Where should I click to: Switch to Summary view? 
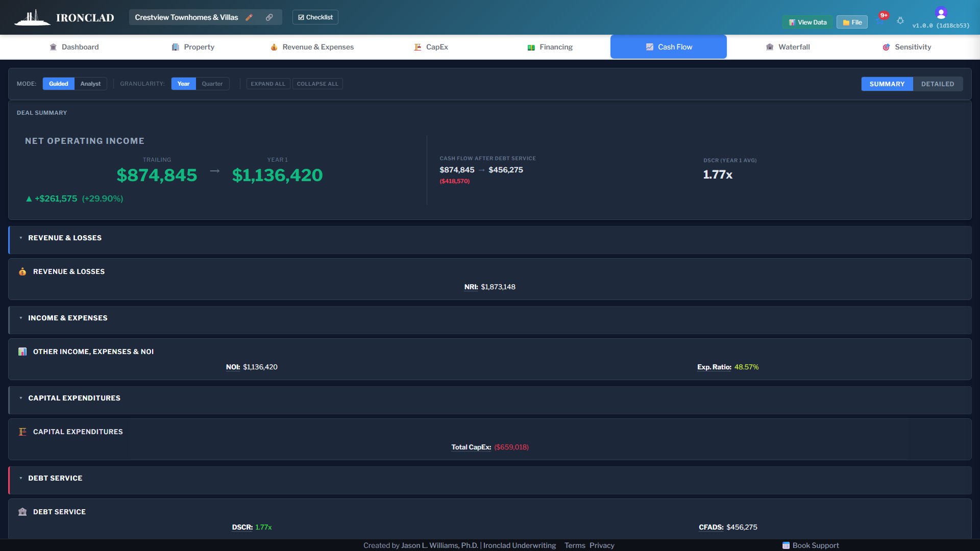(887, 84)
